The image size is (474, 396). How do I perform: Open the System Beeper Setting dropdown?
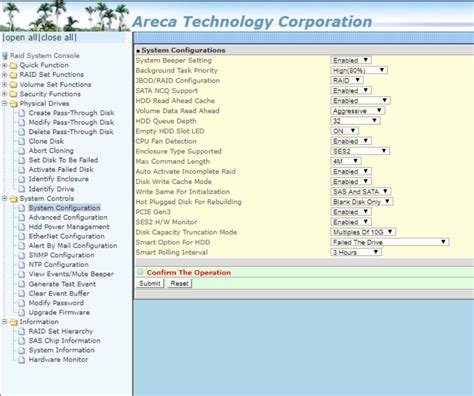(351, 60)
